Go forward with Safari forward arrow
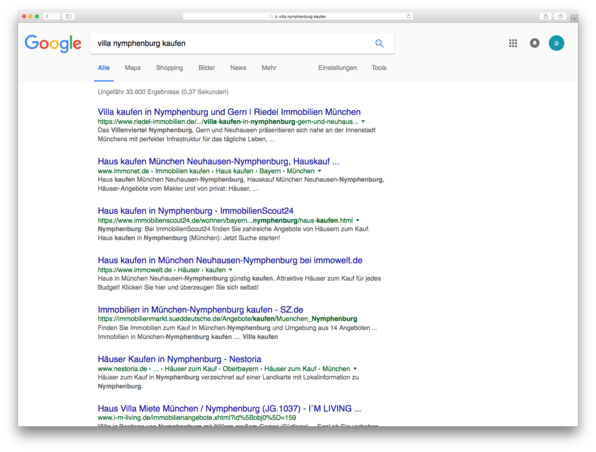The height and width of the screenshot is (452, 596). click(56, 16)
